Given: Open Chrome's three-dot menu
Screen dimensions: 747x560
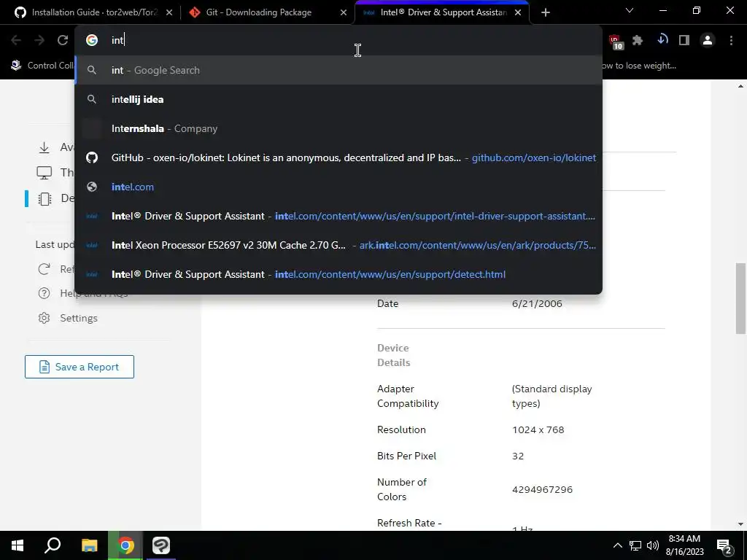Looking at the screenshot, I should coord(731,41).
